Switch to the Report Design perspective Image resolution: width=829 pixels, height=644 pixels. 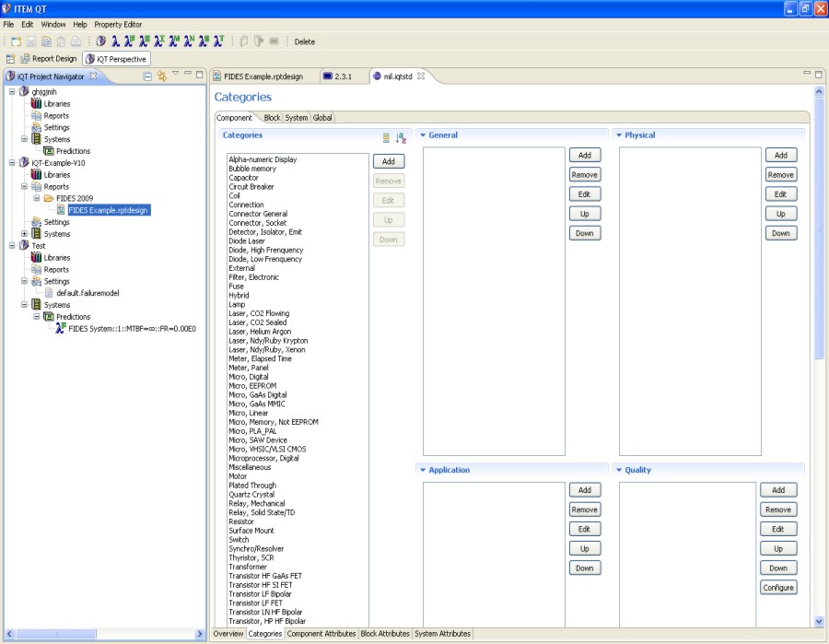(x=48, y=59)
